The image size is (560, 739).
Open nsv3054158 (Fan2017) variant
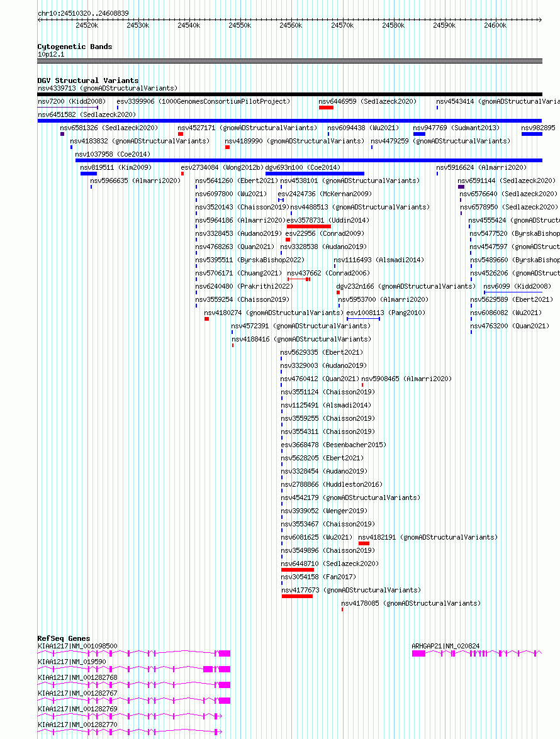318,576
